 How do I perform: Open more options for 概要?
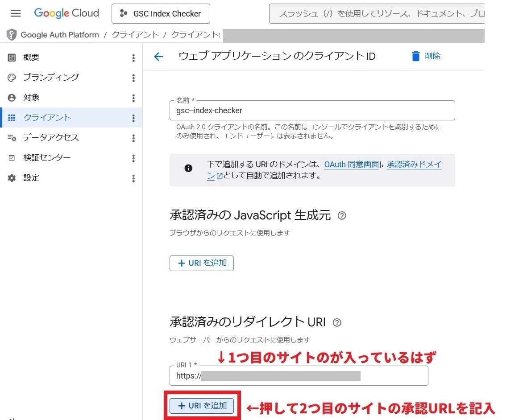click(133, 58)
